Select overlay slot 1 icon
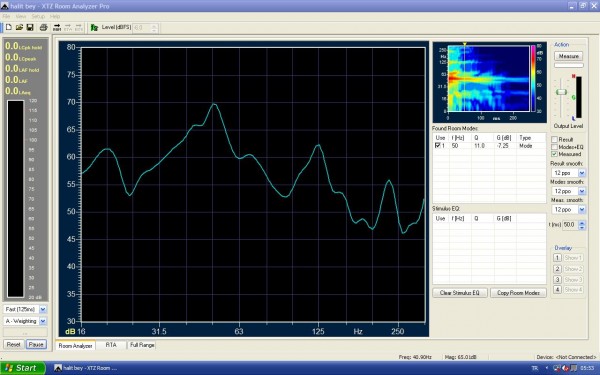Viewport: 600px width, 375px height. coord(558,258)
